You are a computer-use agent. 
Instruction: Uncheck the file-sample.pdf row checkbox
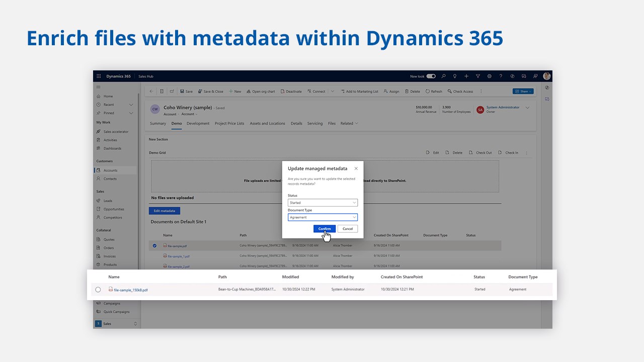(x=154, y=245)
